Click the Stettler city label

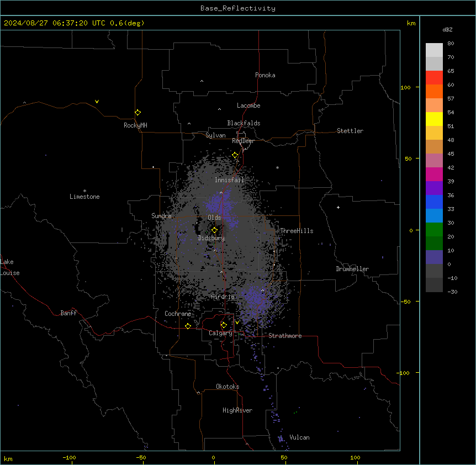coord(350,131)
